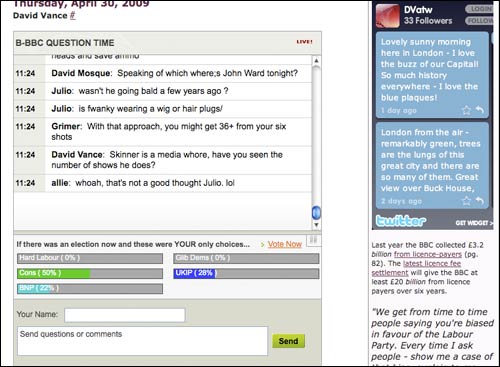Click the chat scrollbar up arrow
500x367 pixels.
[316, 61]
